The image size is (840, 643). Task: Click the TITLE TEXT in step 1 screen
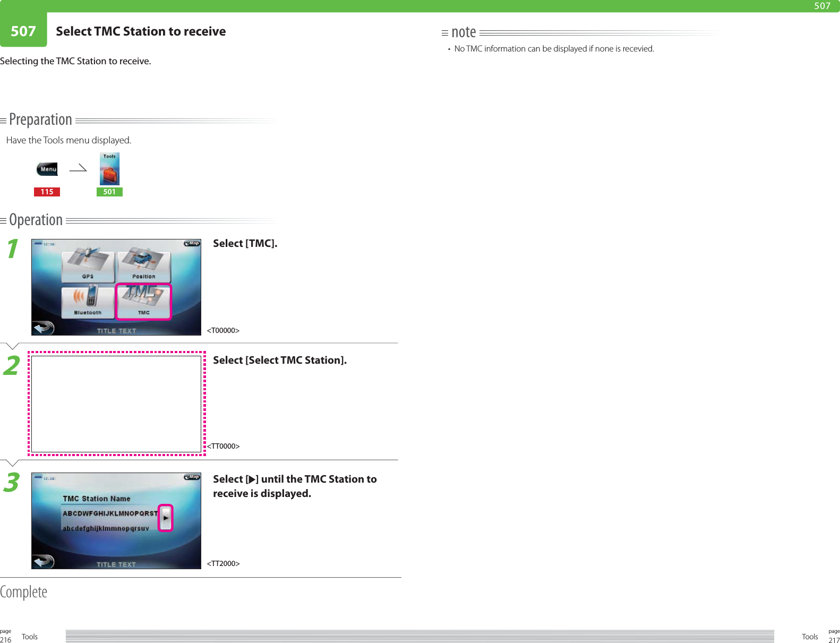tap(116, 331)
